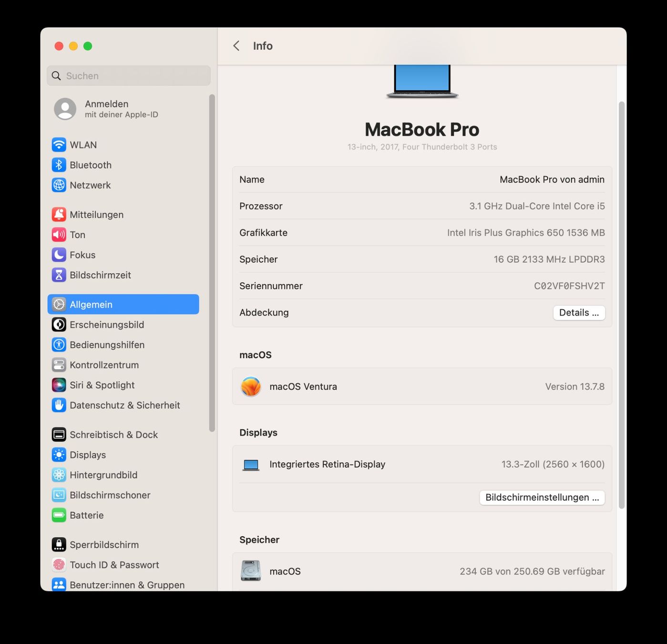Click the 'Prozessor' row label

click(x=261, y=206)
